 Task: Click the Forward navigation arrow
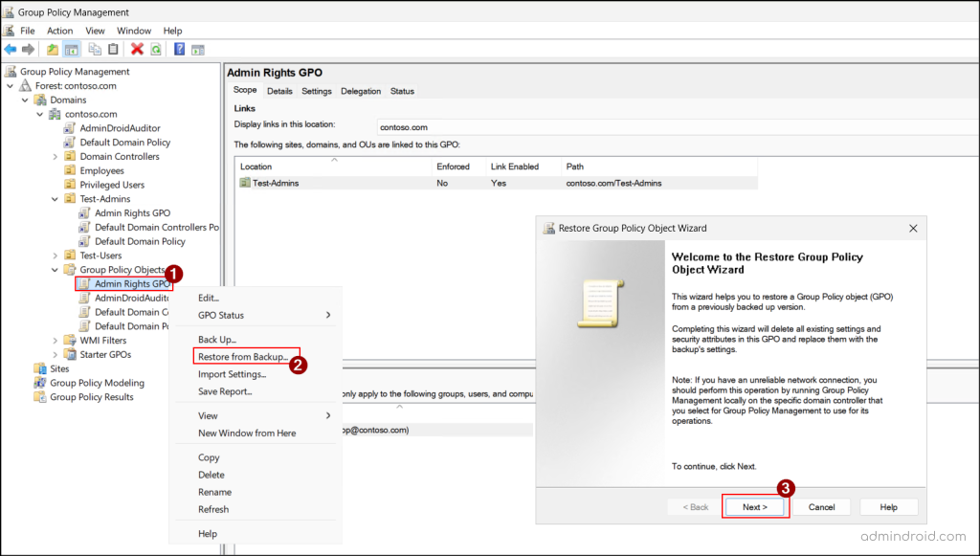point(29,49)
